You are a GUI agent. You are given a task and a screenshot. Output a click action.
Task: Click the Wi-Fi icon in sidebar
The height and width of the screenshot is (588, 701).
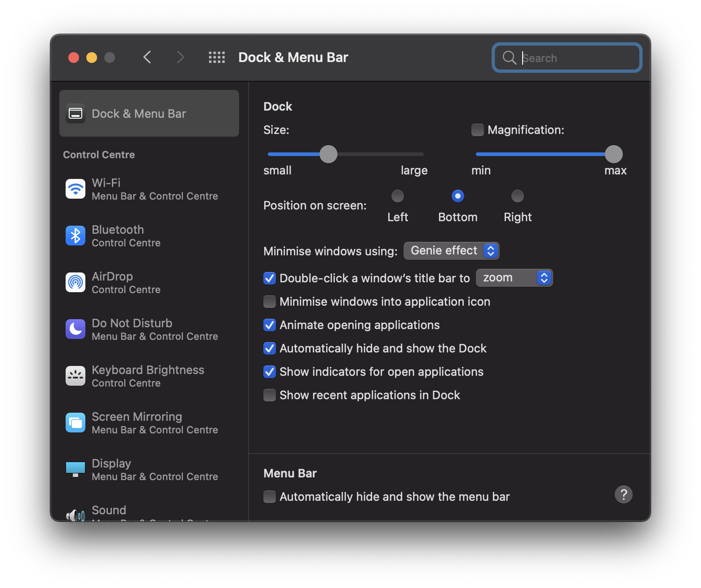click(x=75, y=189)
